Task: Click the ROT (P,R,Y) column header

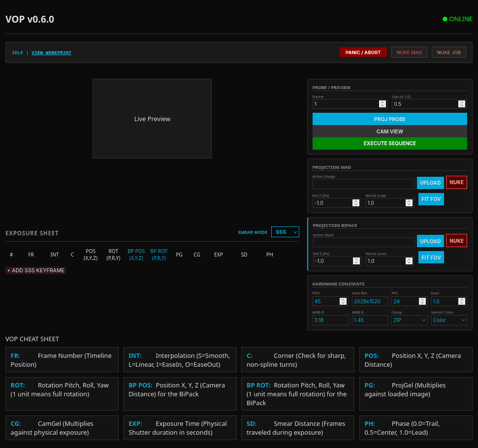Action: click(x=113, y=255)
